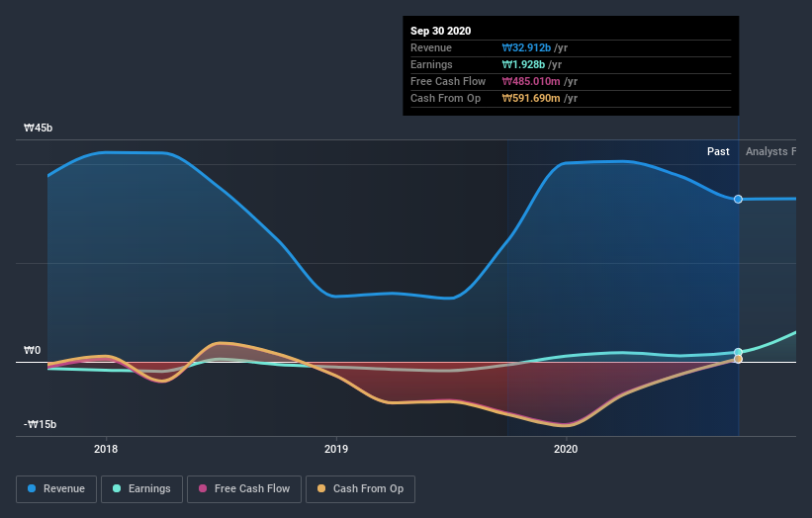This screenshot has width=812, height=518.
Task: Toggle the Revenue legend button
Action: coord(56,489)
